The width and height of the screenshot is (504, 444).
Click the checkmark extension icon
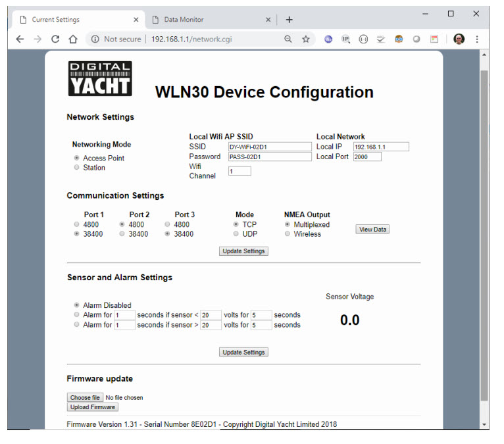coord(381,39)
